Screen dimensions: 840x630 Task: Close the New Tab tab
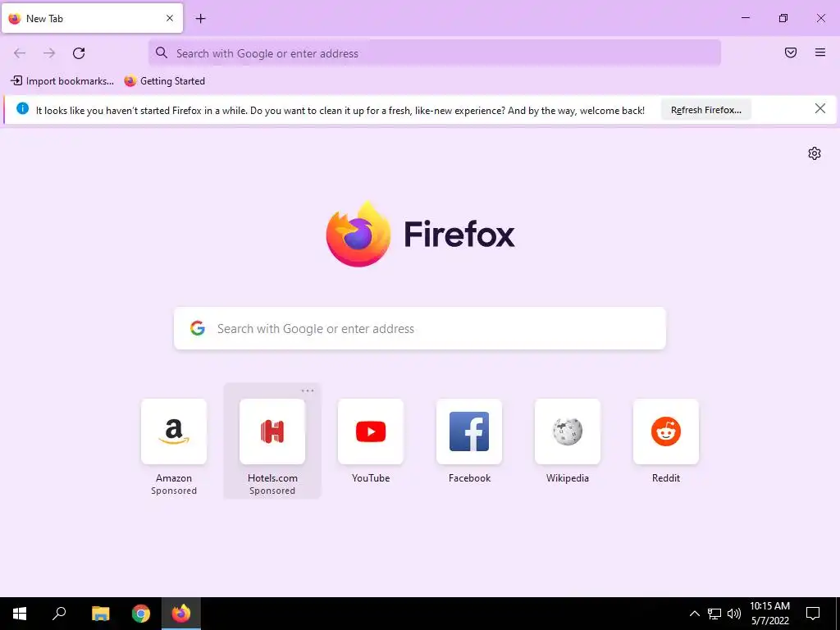170,18
